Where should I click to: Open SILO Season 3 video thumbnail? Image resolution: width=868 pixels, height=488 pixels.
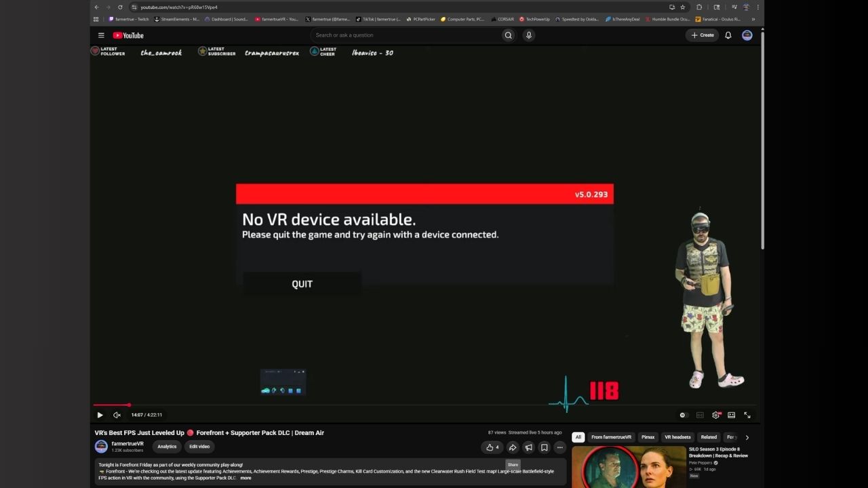[629, 467]
